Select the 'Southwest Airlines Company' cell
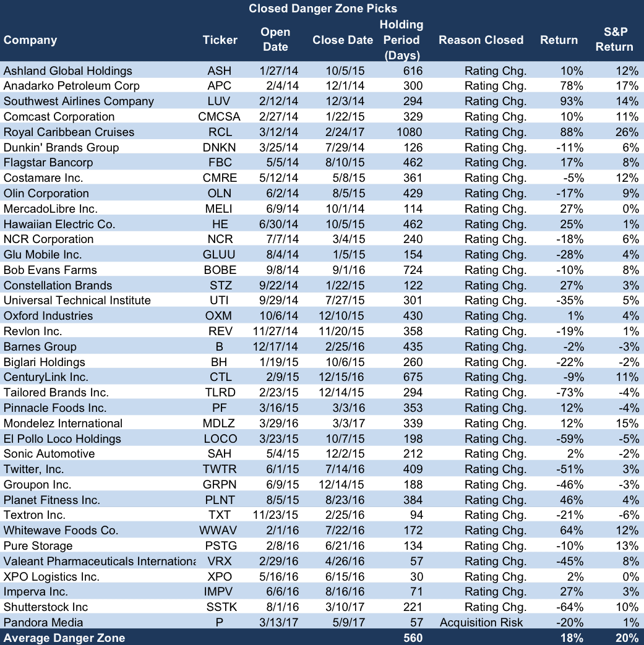644x645 pixels. (79, 101)
